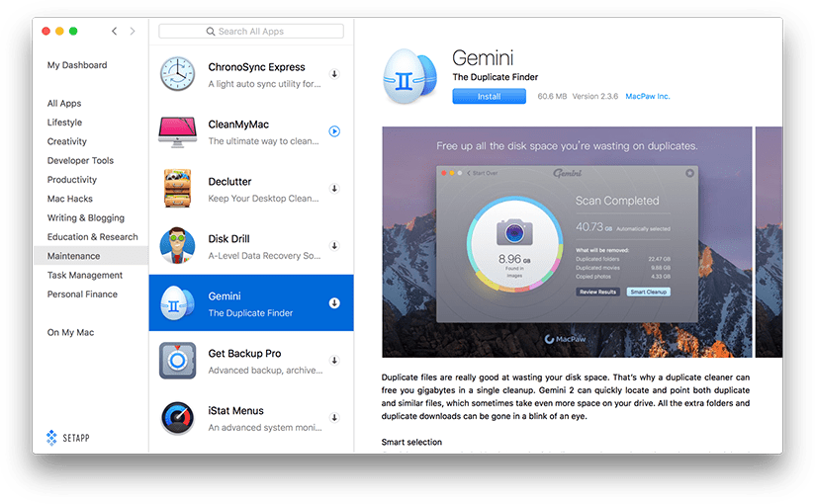Show apps On My Mac
This screenshot has height=504, width=815.
point(70,332)
